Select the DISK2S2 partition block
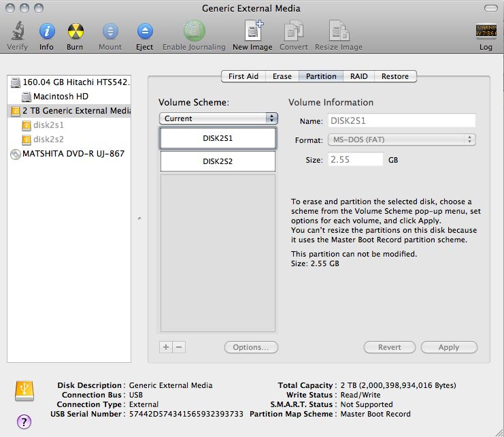 pos(218,161)
